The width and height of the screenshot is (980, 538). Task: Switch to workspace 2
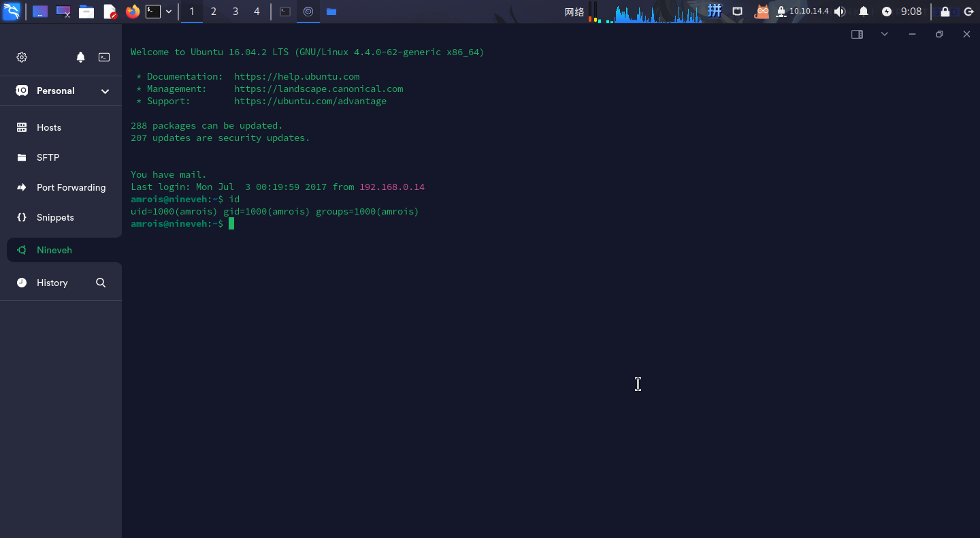coord(214,12)
